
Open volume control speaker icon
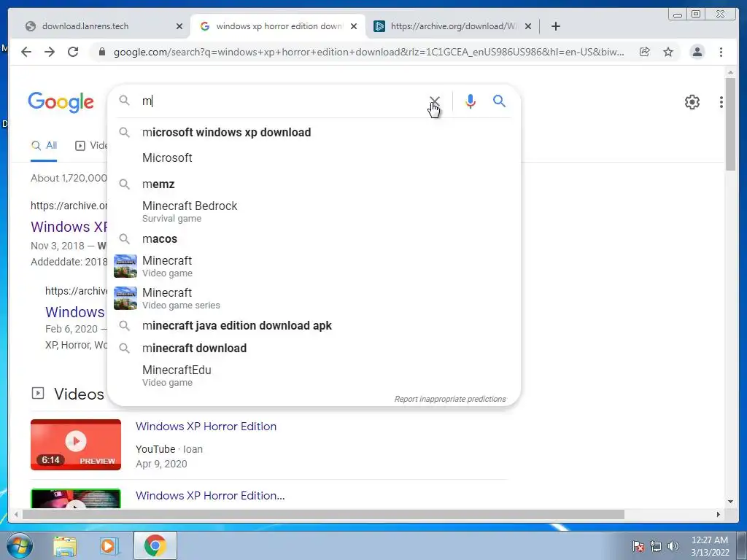pyautogui.click(x=673, y=546)
